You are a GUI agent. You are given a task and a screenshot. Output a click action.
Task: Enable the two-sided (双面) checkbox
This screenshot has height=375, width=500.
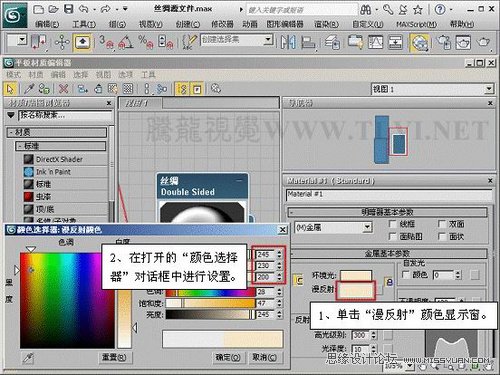coord(442,224)
